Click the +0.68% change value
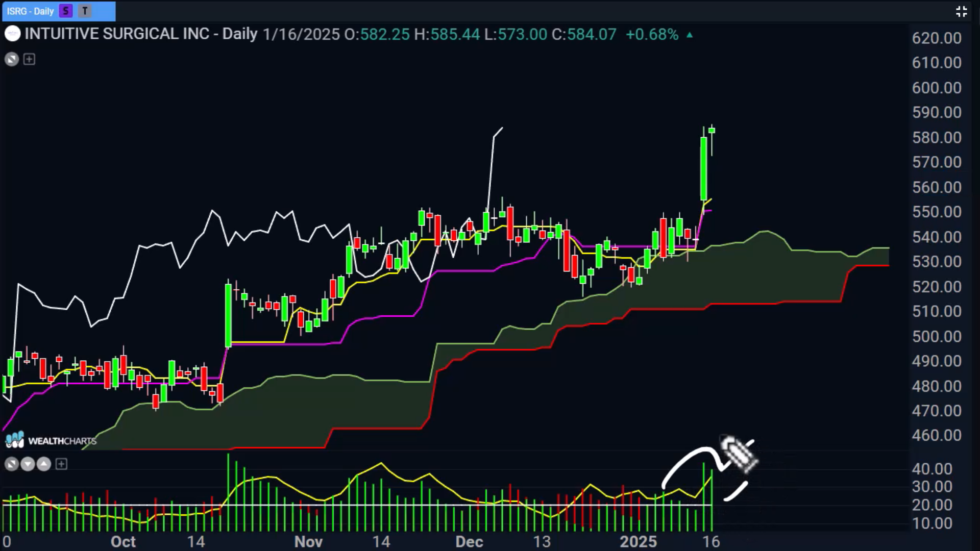This screenshot has width=980, height=551. tap(652, 35)
